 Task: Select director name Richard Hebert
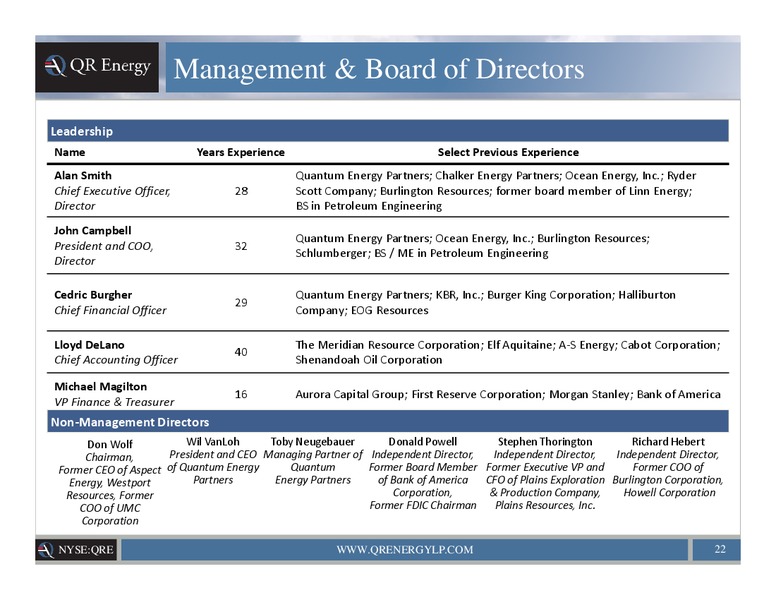click(668, 442)
